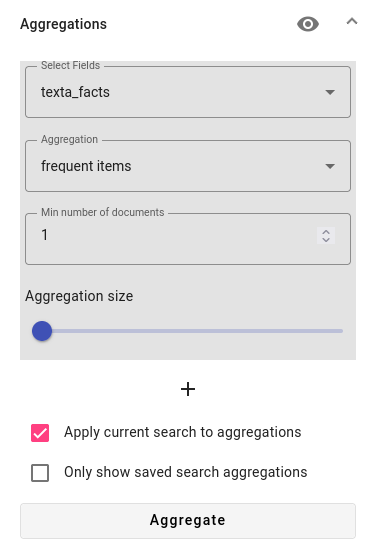Toggle the eye visibility icon beside Aggregations
Image resolution: width=366 pixels, height=542 pixels.
click(x=308, y=24)
